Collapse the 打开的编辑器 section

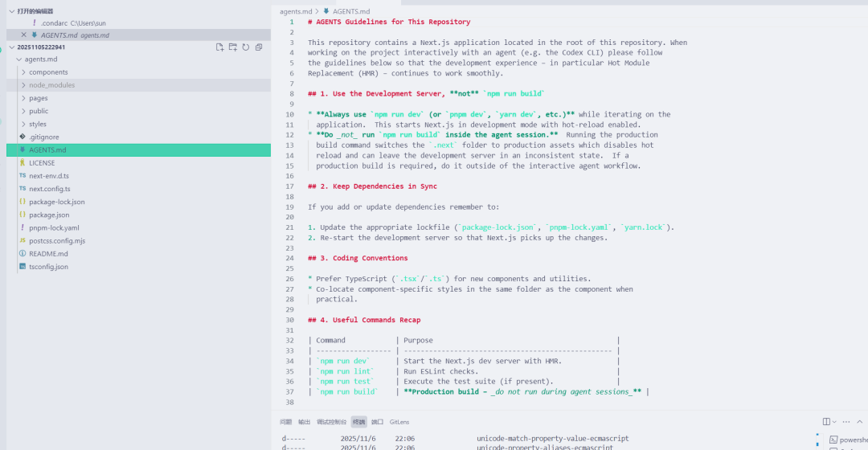click(11, 11)
